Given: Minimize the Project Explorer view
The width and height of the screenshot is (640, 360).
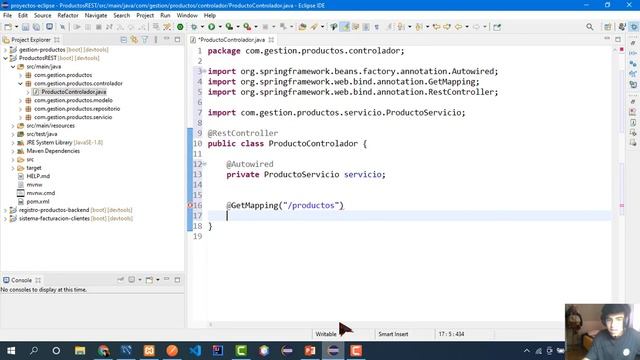Looking at the screenshot, I should coord(167,39).
